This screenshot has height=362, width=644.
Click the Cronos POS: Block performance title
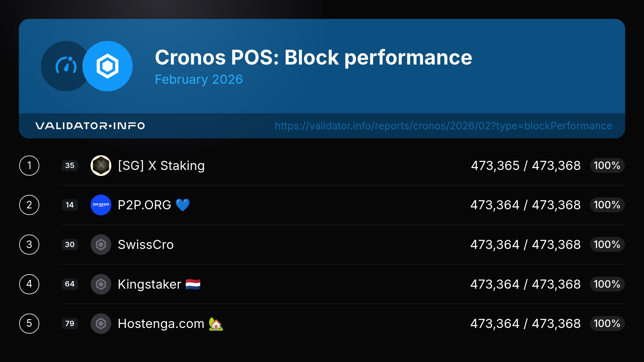[313, 58]
